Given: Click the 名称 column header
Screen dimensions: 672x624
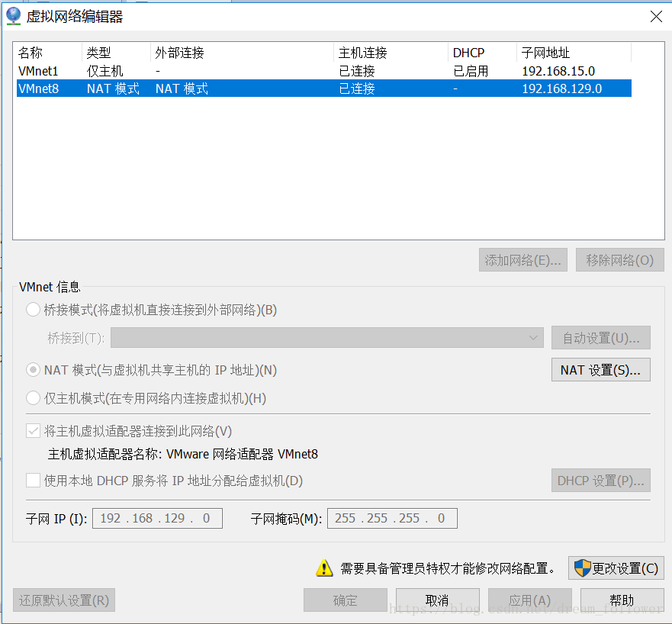Looking at the screenshot, I should click(30, 53).
